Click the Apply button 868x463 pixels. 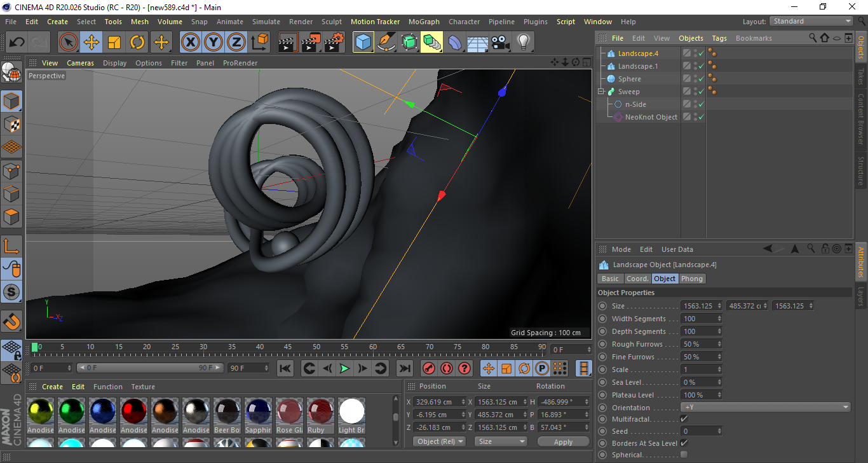[563, 441]
